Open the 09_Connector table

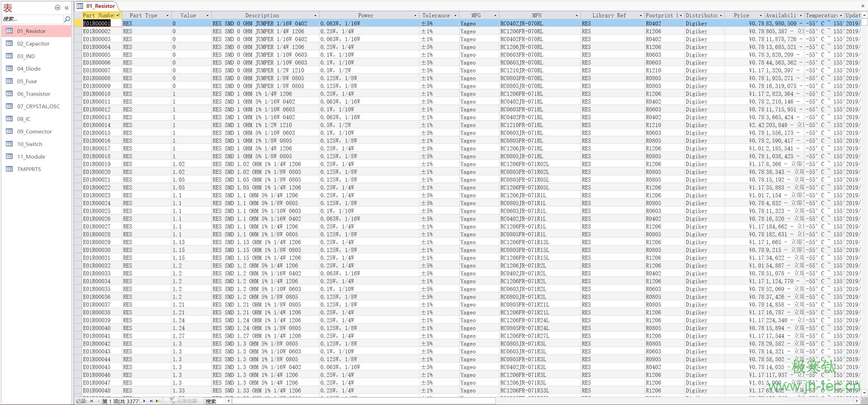[x=35, y=131]
